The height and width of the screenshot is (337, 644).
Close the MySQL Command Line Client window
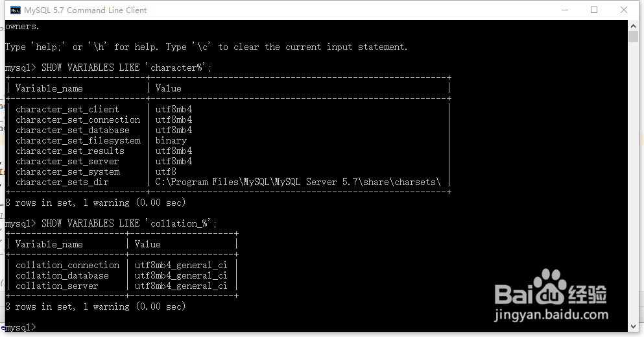(x=624, y=10)
